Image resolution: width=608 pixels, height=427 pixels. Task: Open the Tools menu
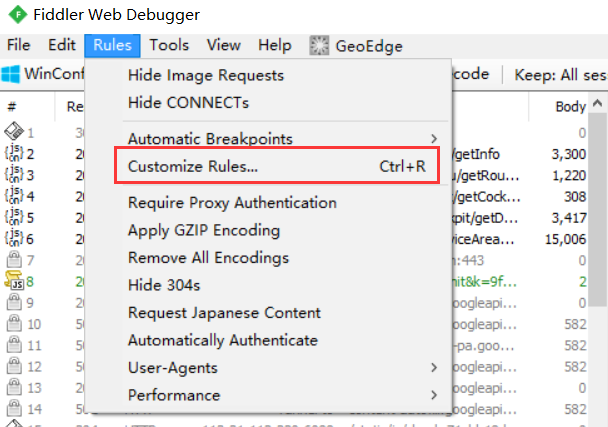click(x=169, y=45)
